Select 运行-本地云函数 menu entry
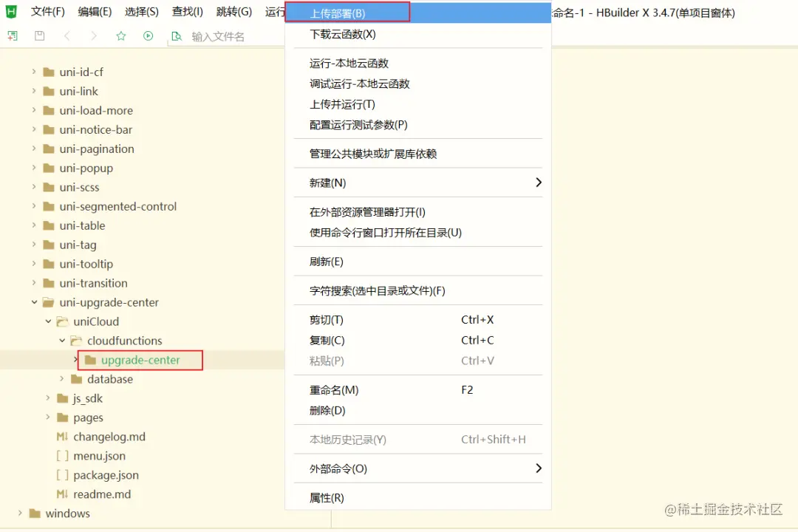 pos(418,63)
